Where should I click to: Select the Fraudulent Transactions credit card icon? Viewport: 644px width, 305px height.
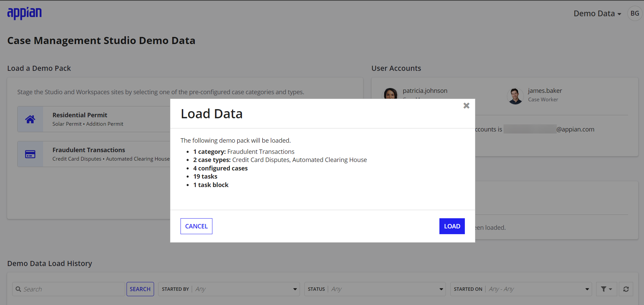click(30, 154)
